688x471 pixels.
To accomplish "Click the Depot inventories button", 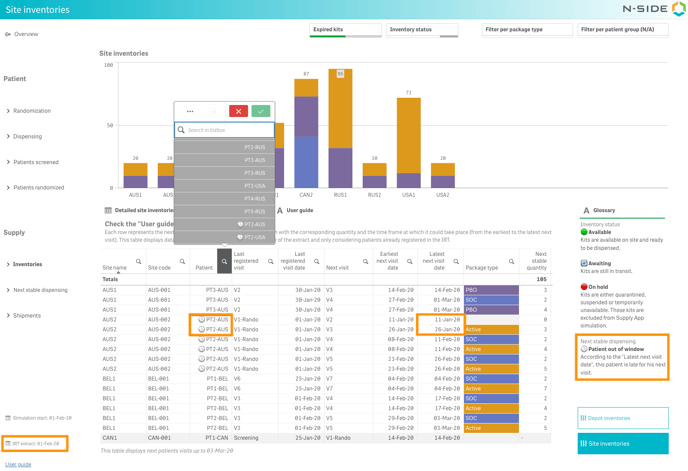I will tap(622, 418).
